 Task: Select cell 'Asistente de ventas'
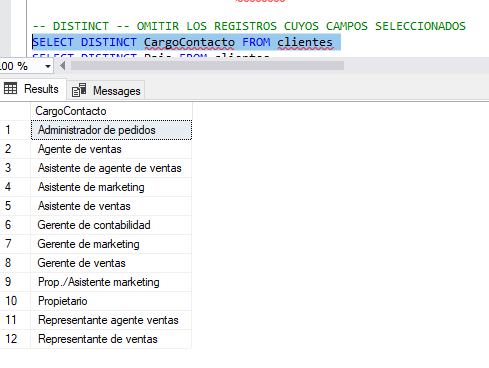tap(111, 206)
